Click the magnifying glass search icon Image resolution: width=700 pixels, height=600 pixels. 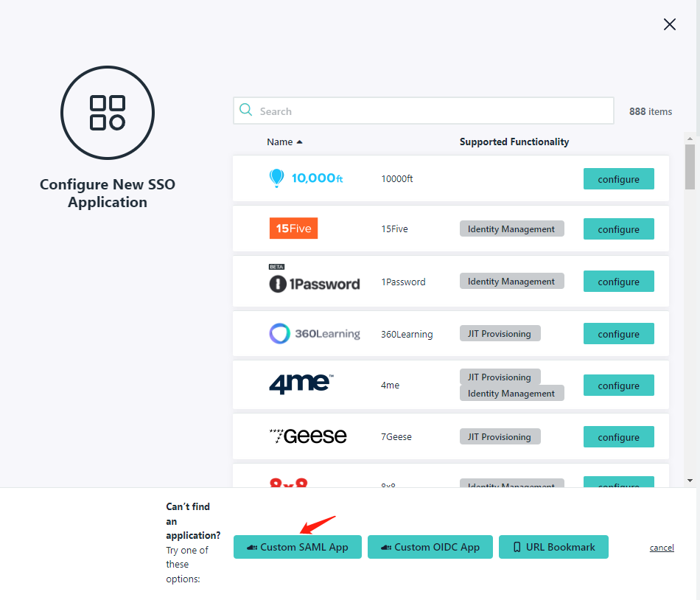tap(246, 111)
